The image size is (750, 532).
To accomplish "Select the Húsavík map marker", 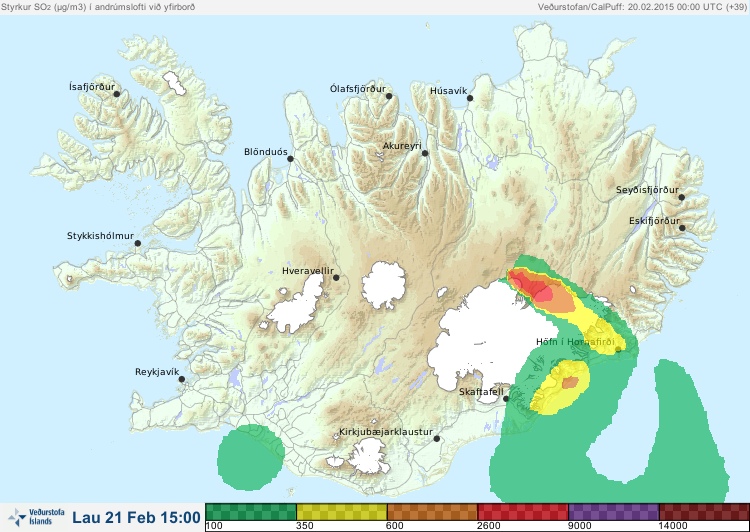I will (470, 98).
